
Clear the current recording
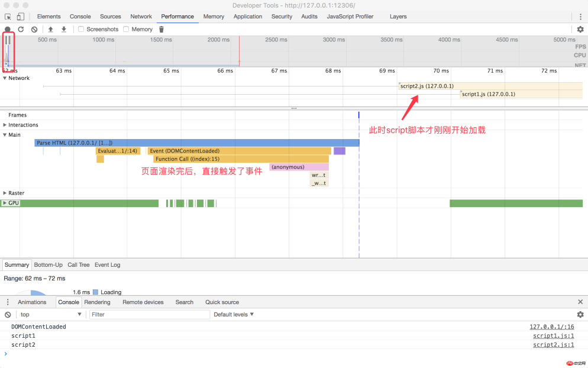(x=34, y=29)
